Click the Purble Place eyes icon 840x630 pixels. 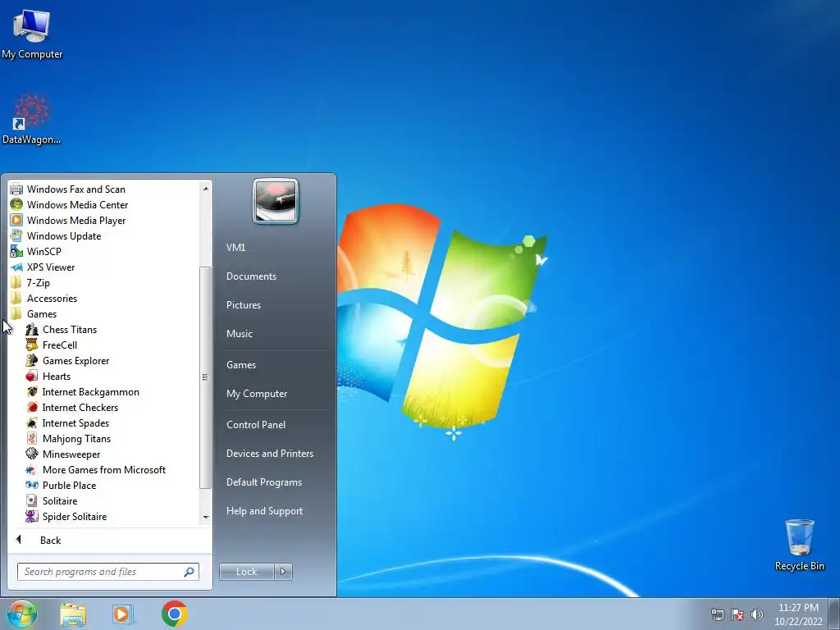point(32,485)
